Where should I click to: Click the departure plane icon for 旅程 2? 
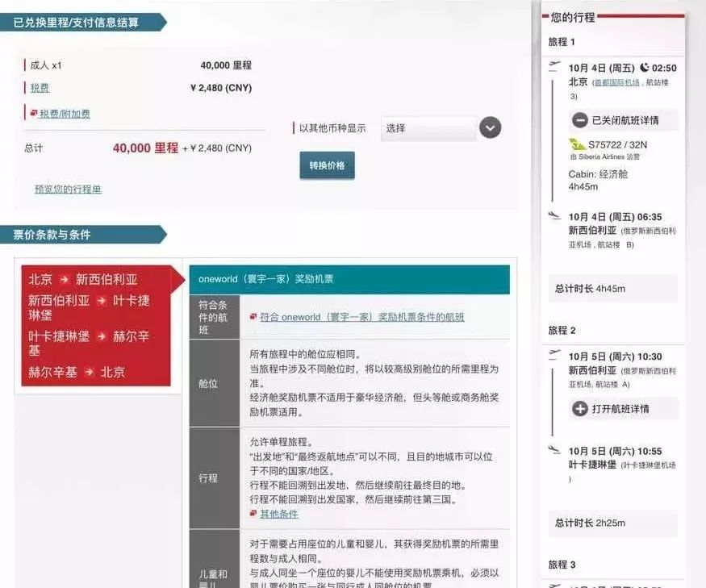point(554,353)
